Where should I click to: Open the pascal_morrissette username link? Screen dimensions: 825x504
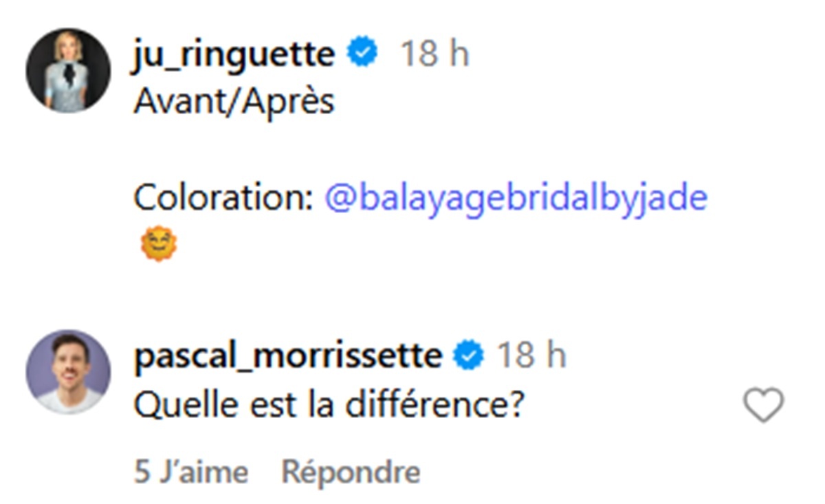(288, 355)
